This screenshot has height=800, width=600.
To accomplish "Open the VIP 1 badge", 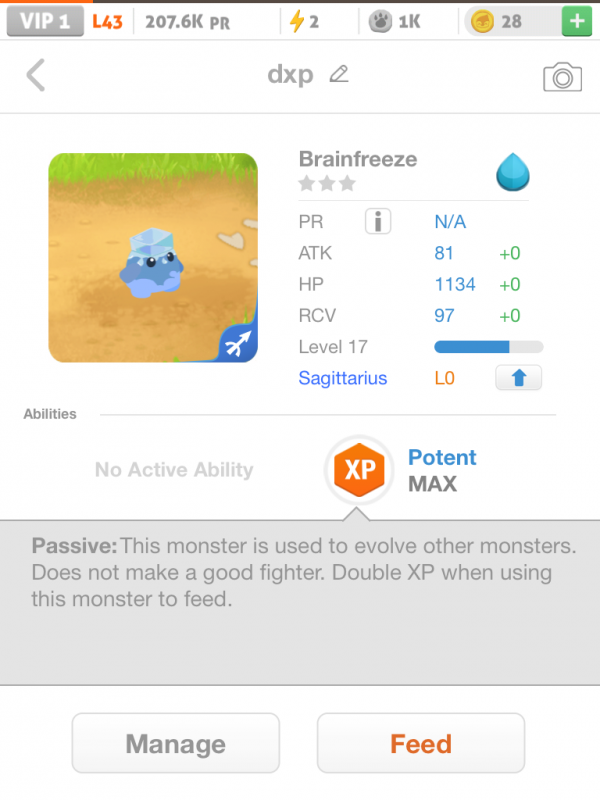I will click(43, 21).
